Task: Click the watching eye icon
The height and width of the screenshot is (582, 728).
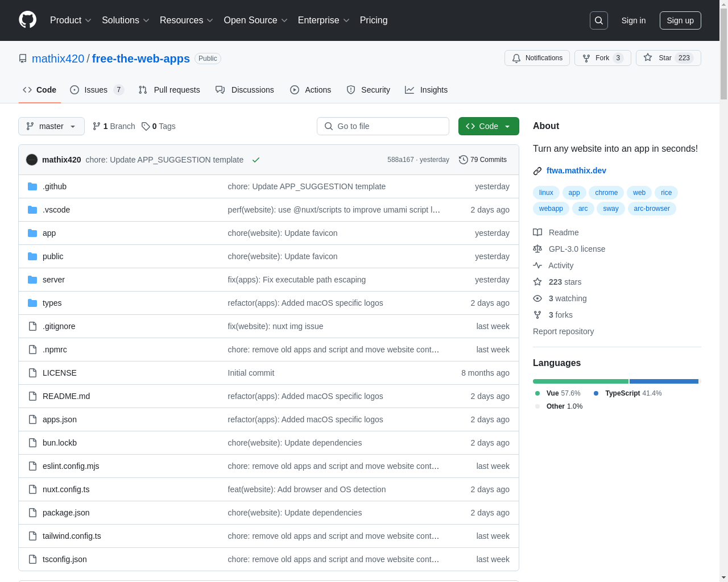Action: [537, 298]
